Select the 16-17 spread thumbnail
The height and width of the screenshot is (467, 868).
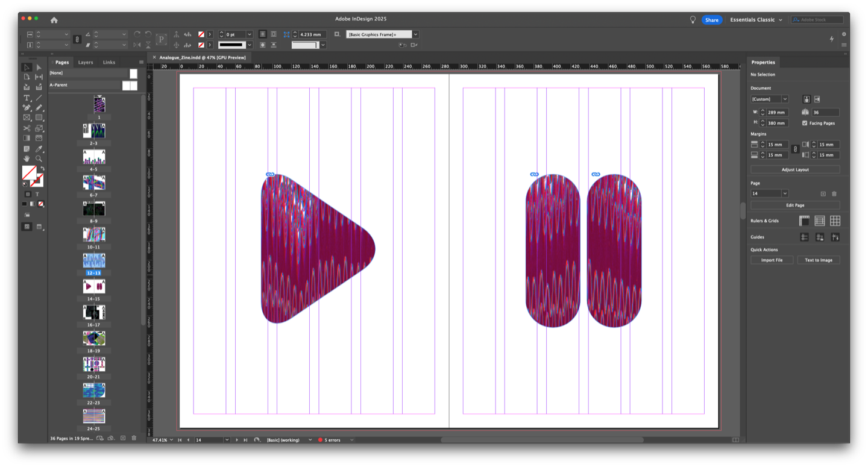94,312
